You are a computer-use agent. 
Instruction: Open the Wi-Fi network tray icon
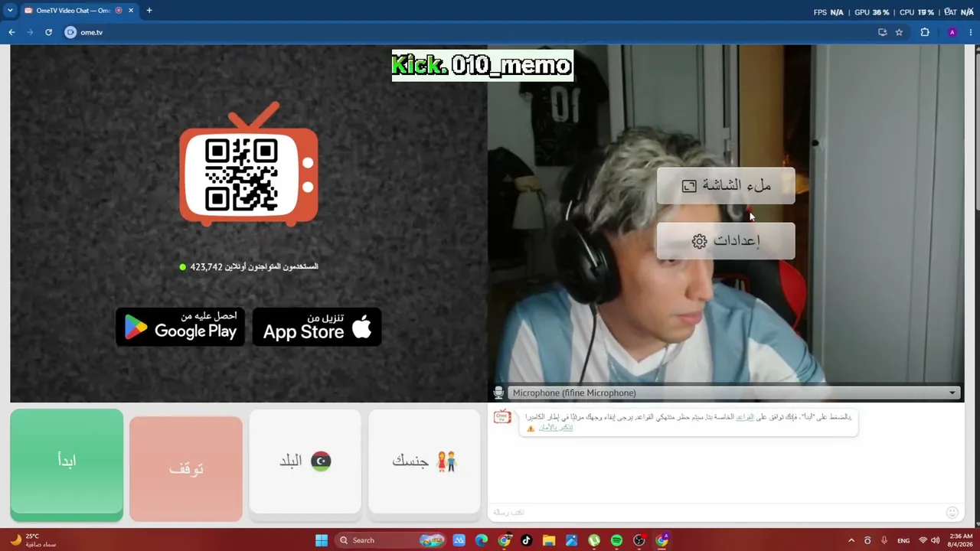[923, 540]
